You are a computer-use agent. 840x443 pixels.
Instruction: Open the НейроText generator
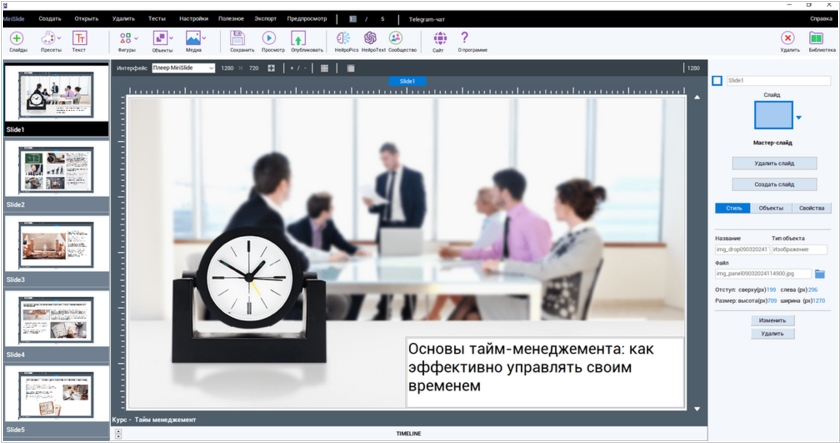point(370,38)
